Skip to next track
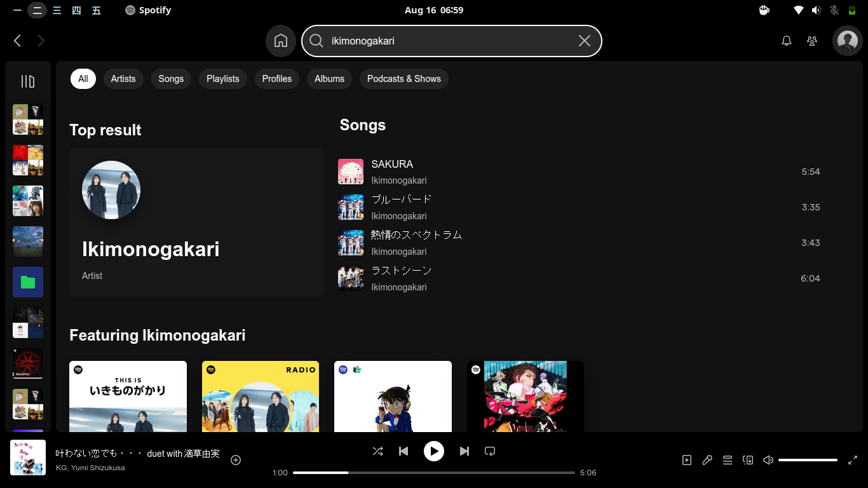Image resolution: width=868 pixels, height=488 pixels. (465, 451)
